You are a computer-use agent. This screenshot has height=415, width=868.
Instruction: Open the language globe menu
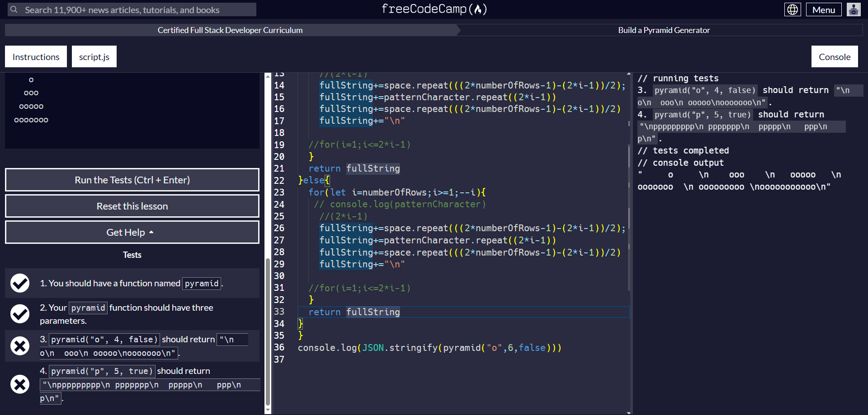793,9
